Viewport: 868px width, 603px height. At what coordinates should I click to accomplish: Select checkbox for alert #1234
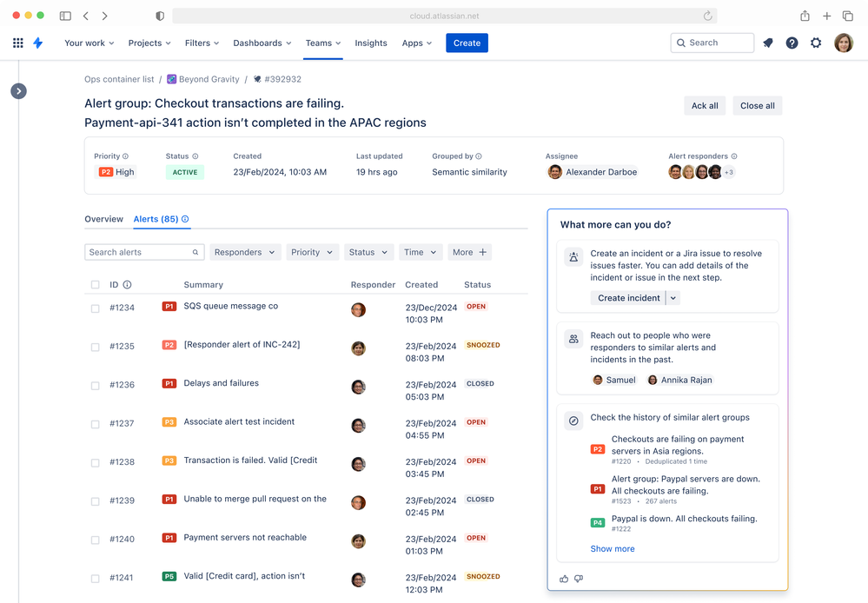tap(96, 308)
